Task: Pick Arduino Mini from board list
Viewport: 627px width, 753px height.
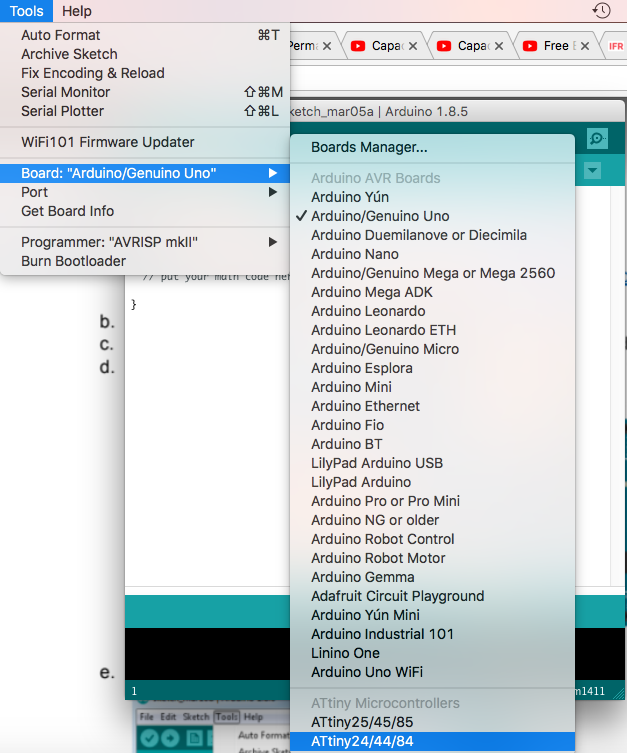Action: (x=432, y=387)
